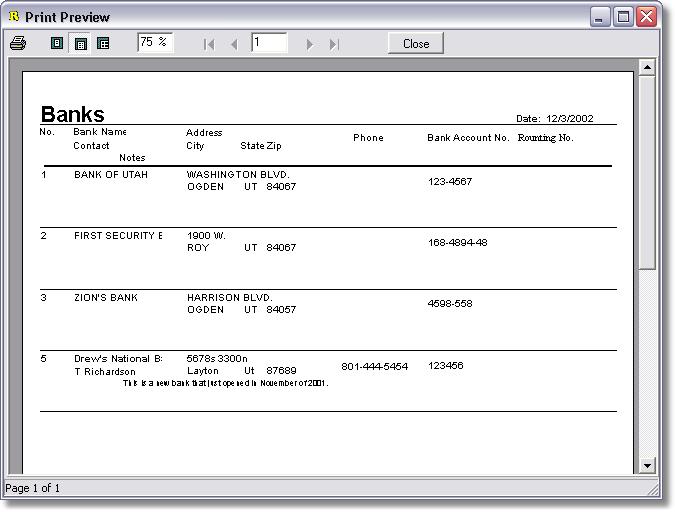Select the whole page view icon
Image resolution: width=675 pixels, height=512 pixels.
pos(57,43)
